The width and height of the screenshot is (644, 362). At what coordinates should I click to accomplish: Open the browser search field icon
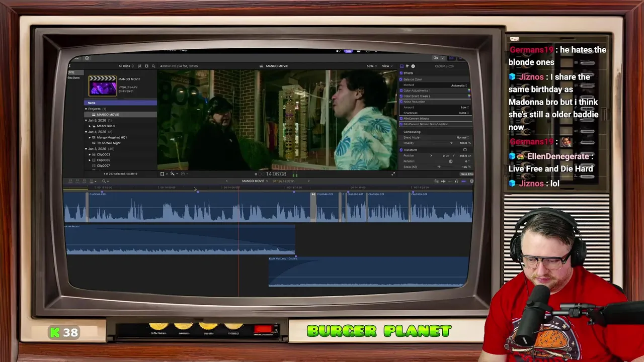point(153,66)
